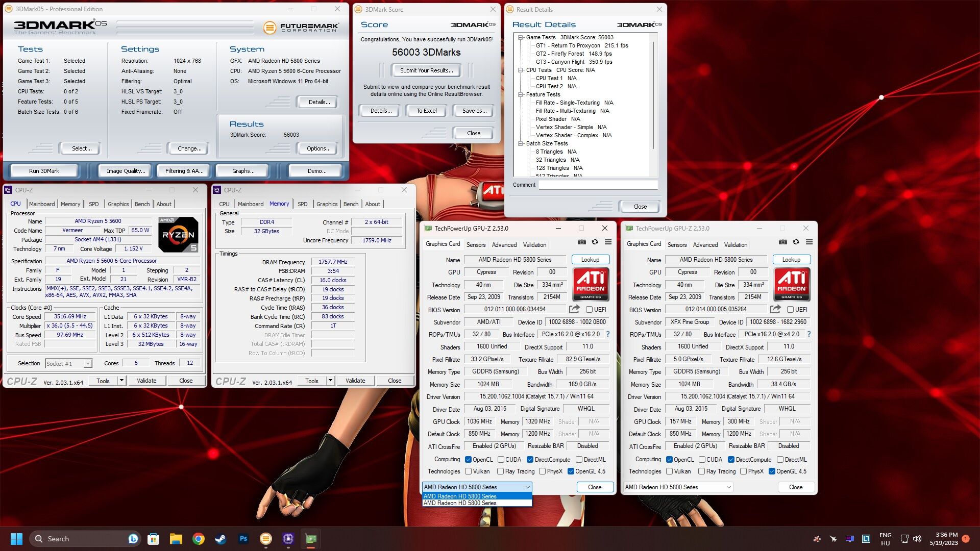Screen dimensions: 980x551
Task: Switch to the 3DMark05 taskbar icon
Action: [x=265, y=539]
